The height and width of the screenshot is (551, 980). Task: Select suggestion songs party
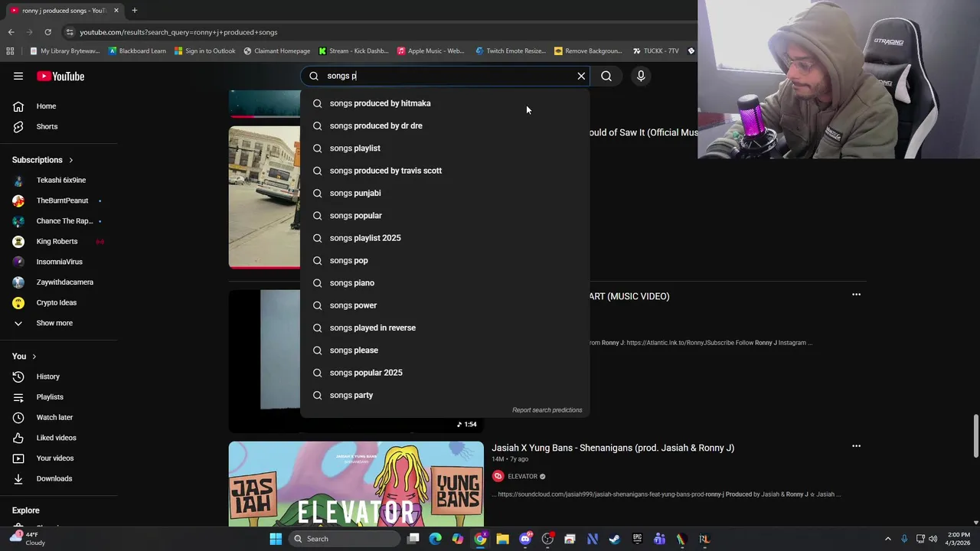[445, 395]
